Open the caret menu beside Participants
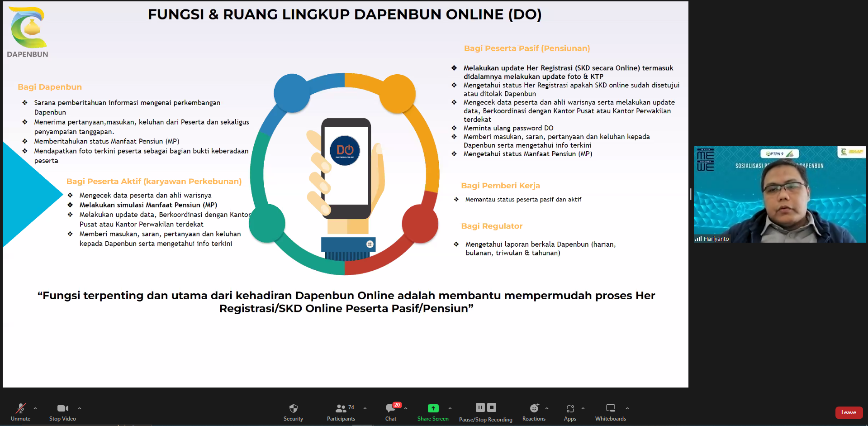868x426 pixels. (x=365, y=408)
